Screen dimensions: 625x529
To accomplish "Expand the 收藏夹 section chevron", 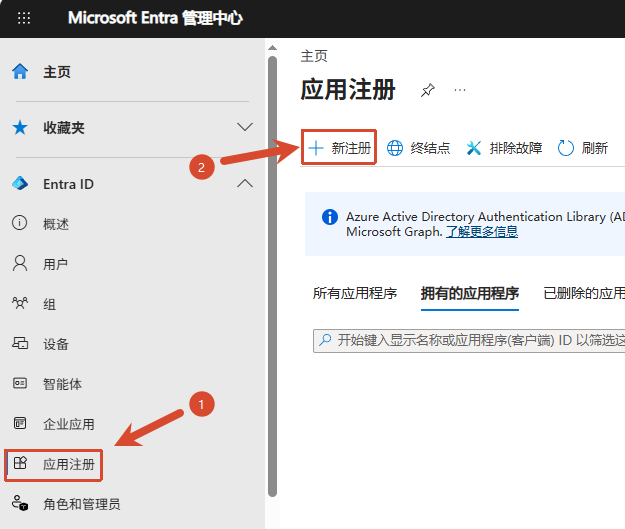I will click(245, 127).
